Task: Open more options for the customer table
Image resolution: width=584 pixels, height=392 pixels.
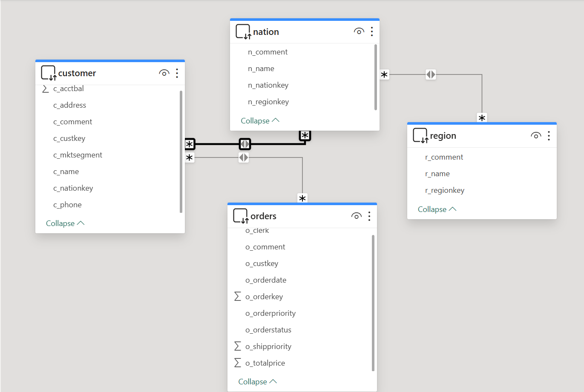Action: point(177,73)
